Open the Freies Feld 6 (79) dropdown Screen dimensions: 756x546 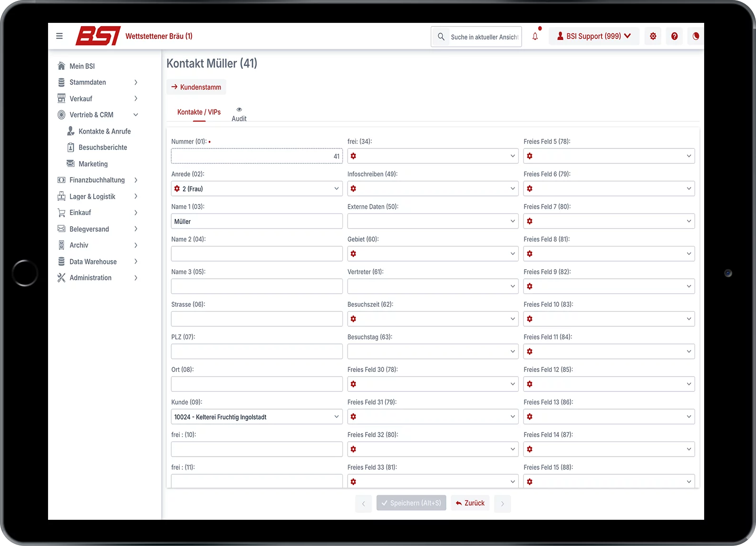pos(609,189)
